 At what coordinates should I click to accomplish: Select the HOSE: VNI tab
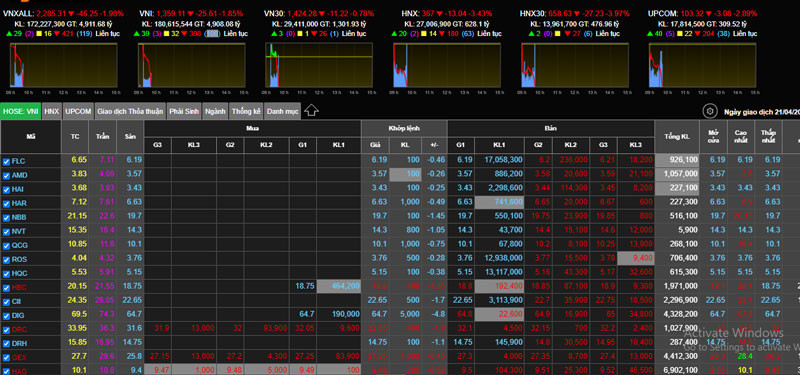(x=20, y=111)
